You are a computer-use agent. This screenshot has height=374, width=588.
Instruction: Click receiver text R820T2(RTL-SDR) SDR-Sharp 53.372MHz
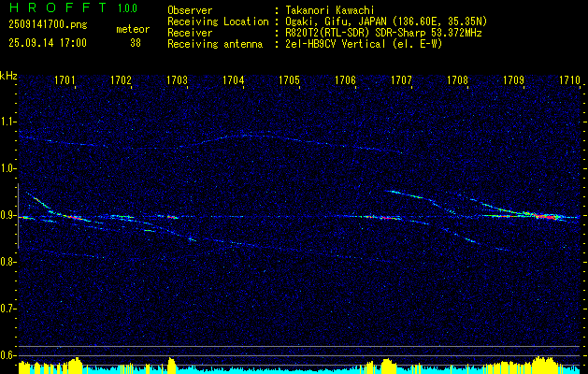[x=383, y=33]
